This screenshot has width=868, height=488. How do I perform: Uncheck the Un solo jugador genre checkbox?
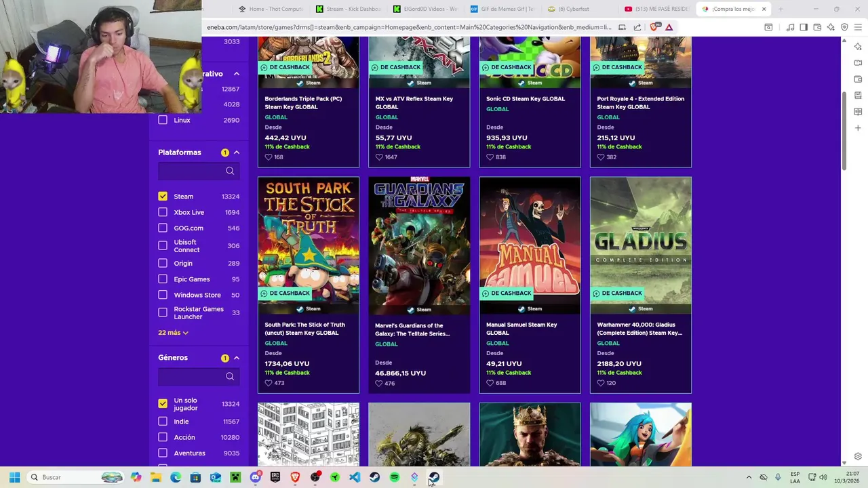pos(163,403)
